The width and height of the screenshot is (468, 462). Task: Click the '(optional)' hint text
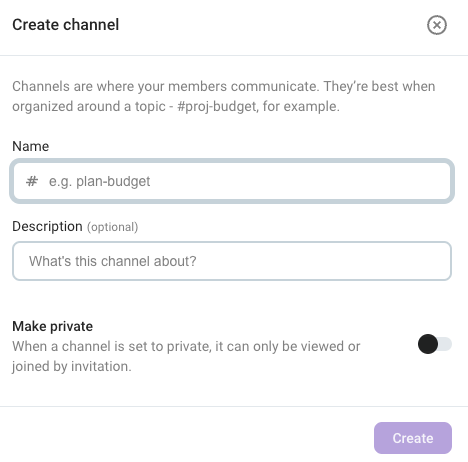[x=112, y=227]
